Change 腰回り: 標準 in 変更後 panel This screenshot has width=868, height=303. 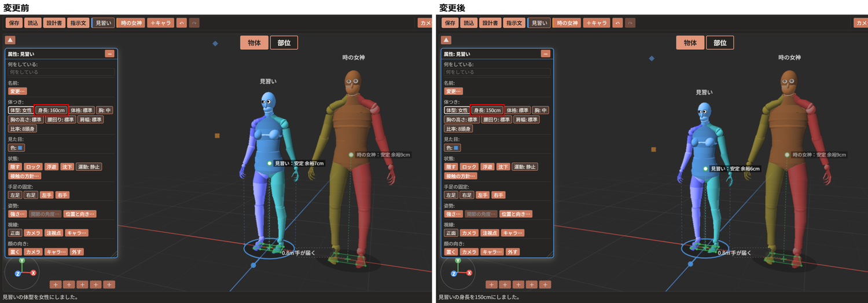[x=497, y=119]
